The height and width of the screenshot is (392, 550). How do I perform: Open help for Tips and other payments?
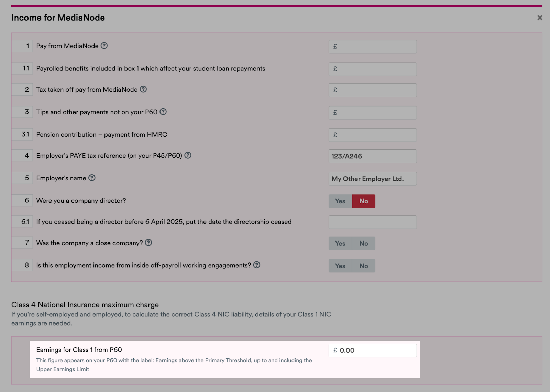click(163, 112)
